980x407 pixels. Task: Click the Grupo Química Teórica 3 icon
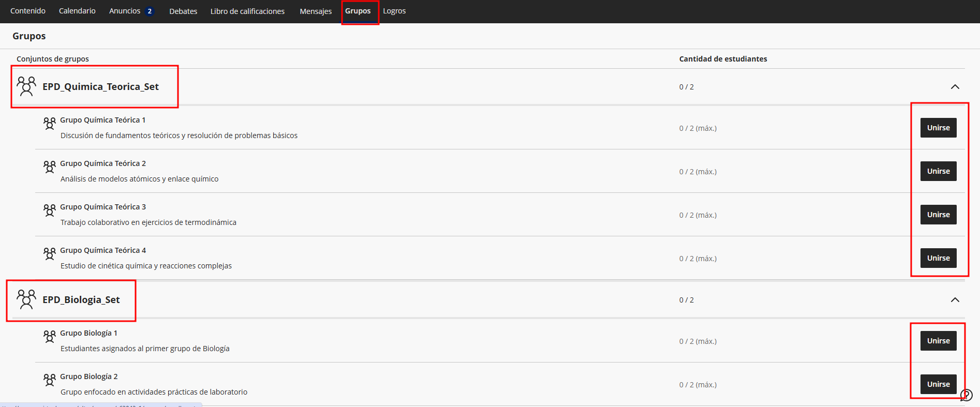(50, 210)
